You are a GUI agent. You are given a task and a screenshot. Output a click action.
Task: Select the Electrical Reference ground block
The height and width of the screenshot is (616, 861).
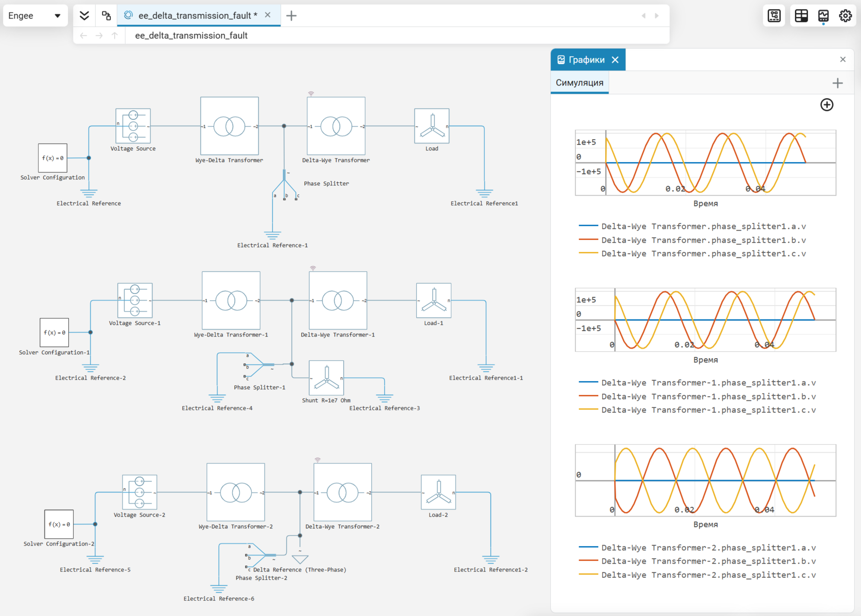point(89,193)
